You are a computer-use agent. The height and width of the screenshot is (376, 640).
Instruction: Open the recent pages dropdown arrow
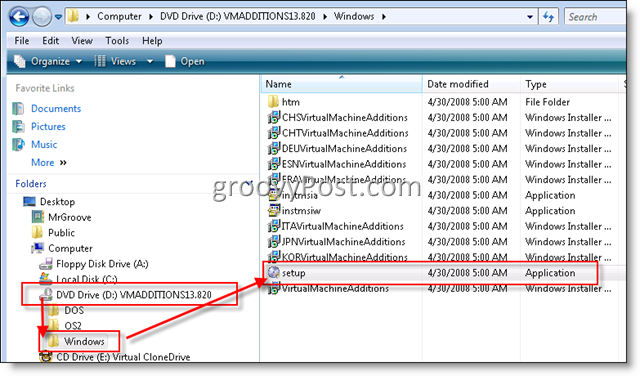pyautogui.click(x=58, y=17)
